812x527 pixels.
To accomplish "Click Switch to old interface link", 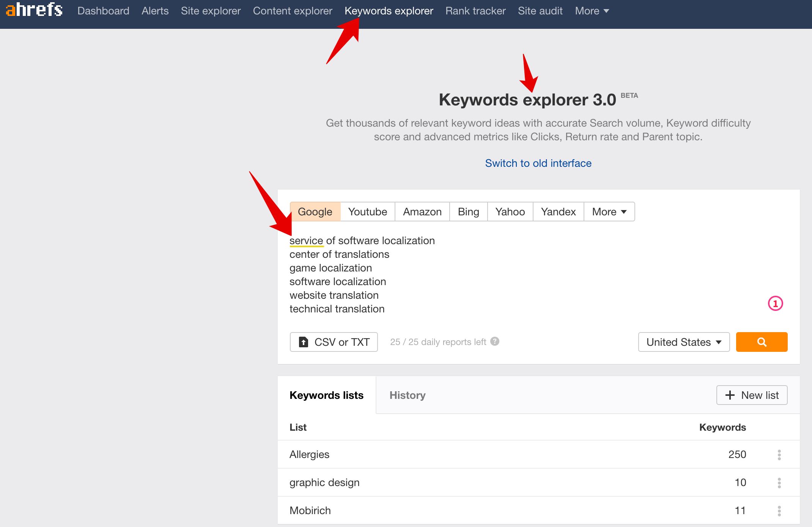I will pos(538,163).
